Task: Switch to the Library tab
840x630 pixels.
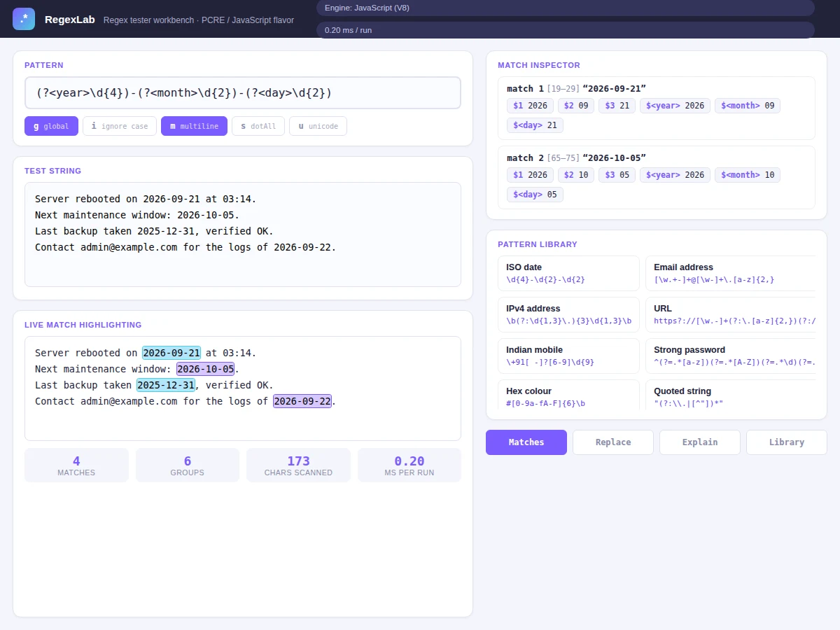Action: (787, 442)
